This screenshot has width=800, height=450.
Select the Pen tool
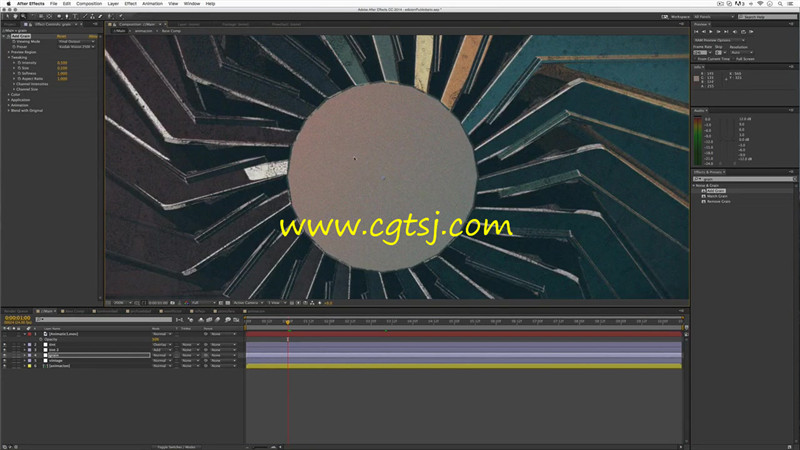click(67, 16)
